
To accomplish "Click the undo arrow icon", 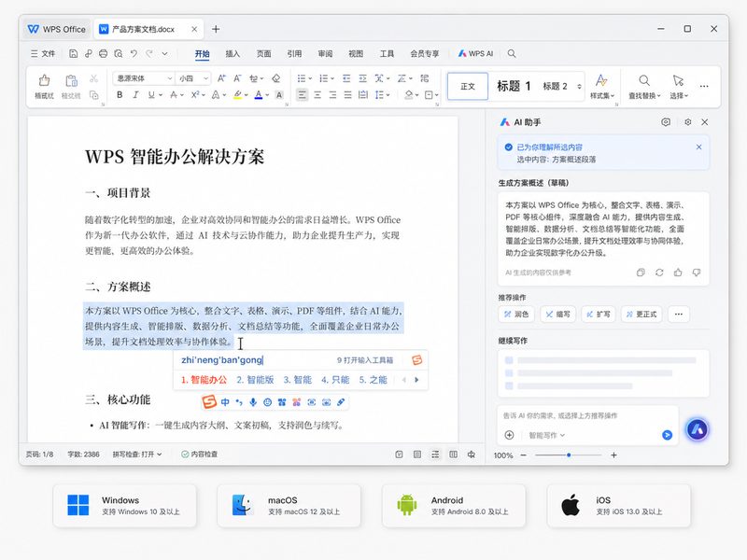I will tap(134, 54).
